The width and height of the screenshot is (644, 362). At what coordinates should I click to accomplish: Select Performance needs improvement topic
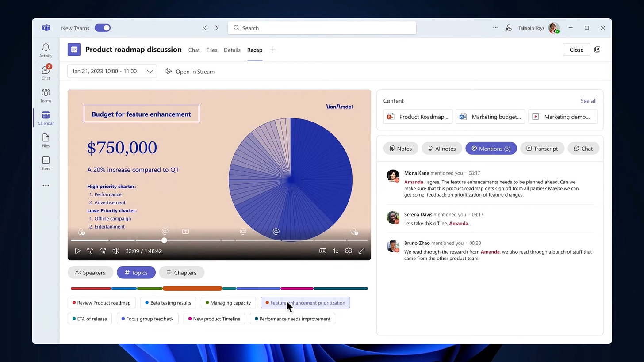coord(292,319)
